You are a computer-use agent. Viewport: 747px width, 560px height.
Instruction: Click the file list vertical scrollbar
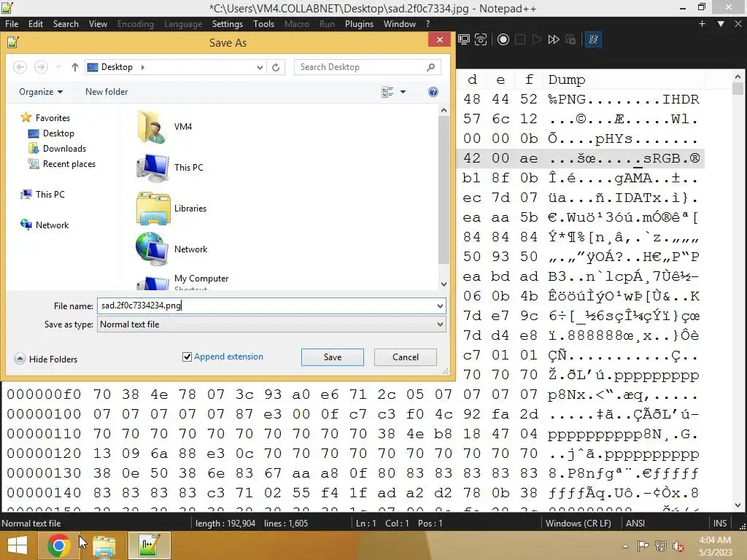444,189
